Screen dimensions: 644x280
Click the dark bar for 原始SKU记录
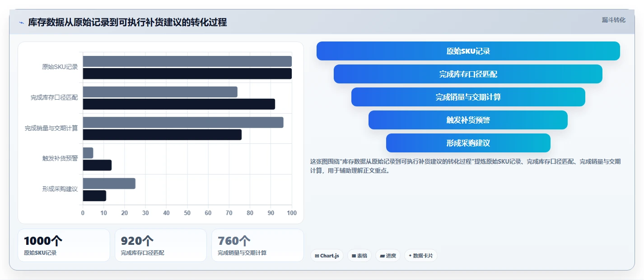(x=187, y=73)
